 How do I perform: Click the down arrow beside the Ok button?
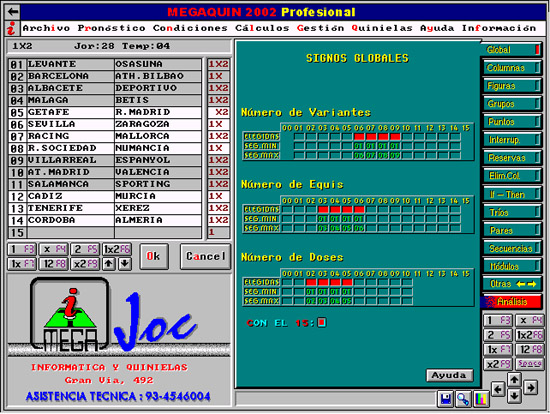125,264
